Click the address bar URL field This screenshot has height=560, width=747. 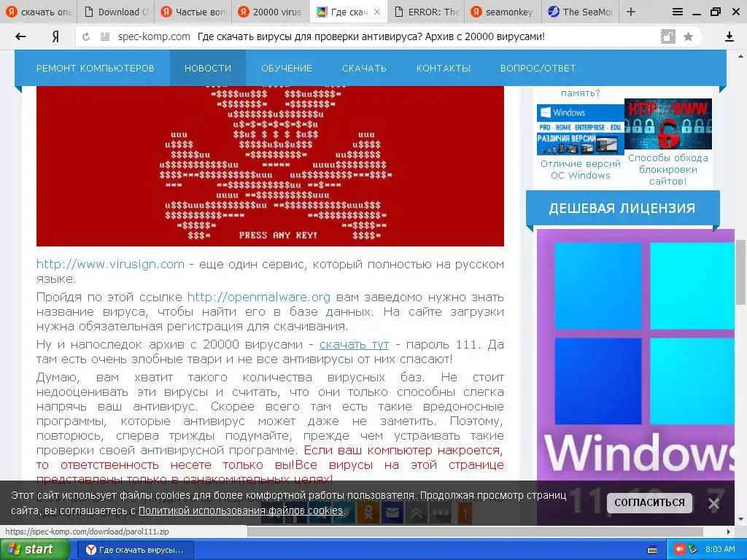tap(371, 36)
